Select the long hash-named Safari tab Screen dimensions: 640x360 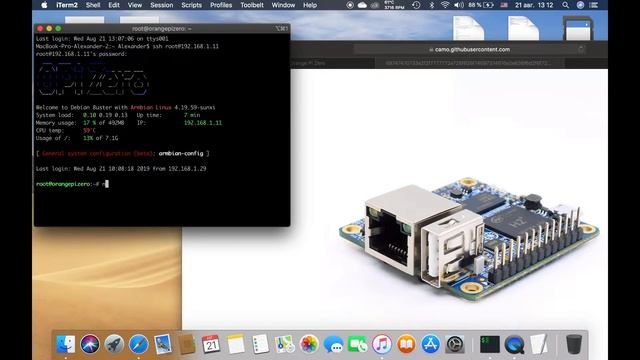pyautogui.click(x=469, y=63)
